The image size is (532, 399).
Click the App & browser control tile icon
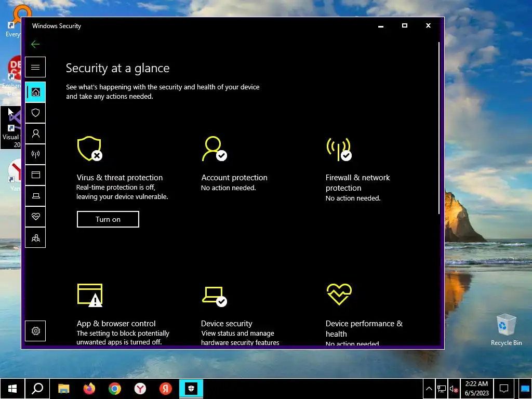(x=90, y=295)
